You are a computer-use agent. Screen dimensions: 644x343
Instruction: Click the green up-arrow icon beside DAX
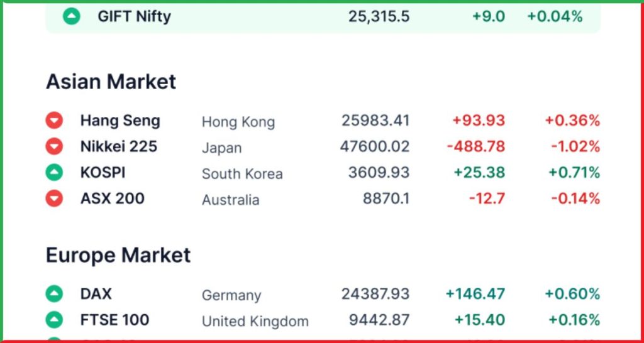(54, 294)
